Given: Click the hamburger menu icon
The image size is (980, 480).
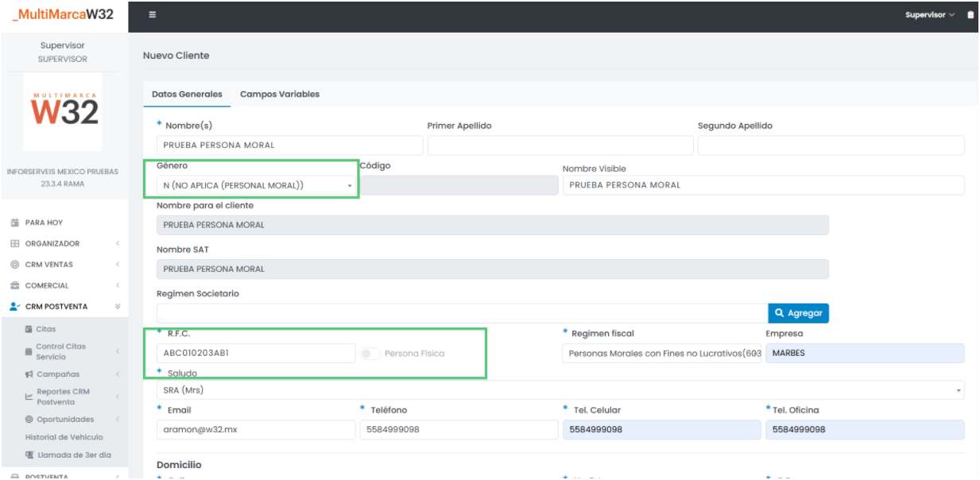Looking at the screenshot, I should 153,15.
